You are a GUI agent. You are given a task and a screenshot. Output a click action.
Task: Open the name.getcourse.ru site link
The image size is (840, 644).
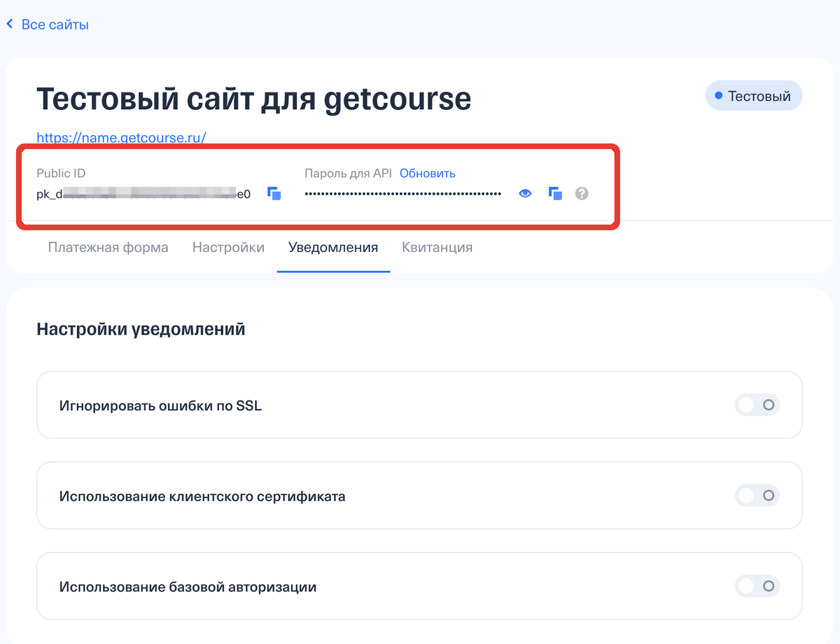point(121,138)
